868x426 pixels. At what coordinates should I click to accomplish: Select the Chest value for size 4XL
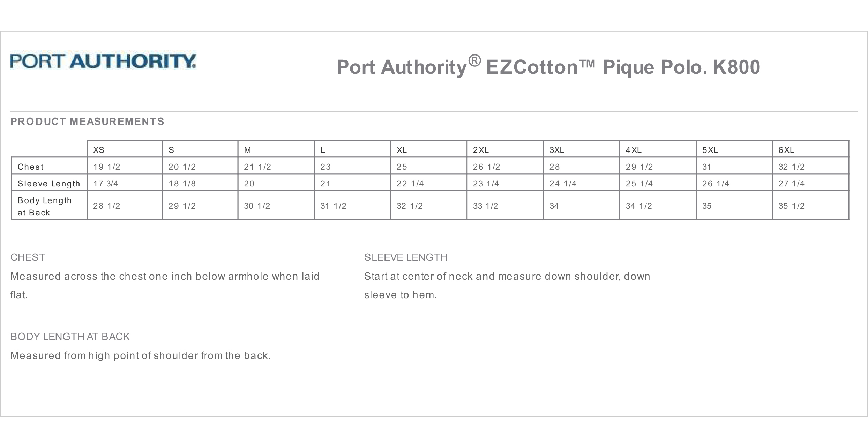tap(639, 167)
